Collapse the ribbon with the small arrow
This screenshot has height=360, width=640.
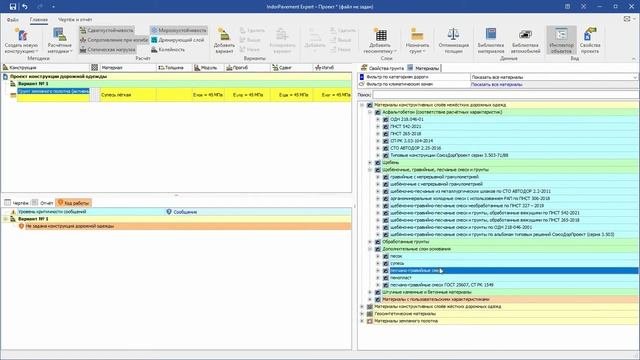tap(634, 59)
